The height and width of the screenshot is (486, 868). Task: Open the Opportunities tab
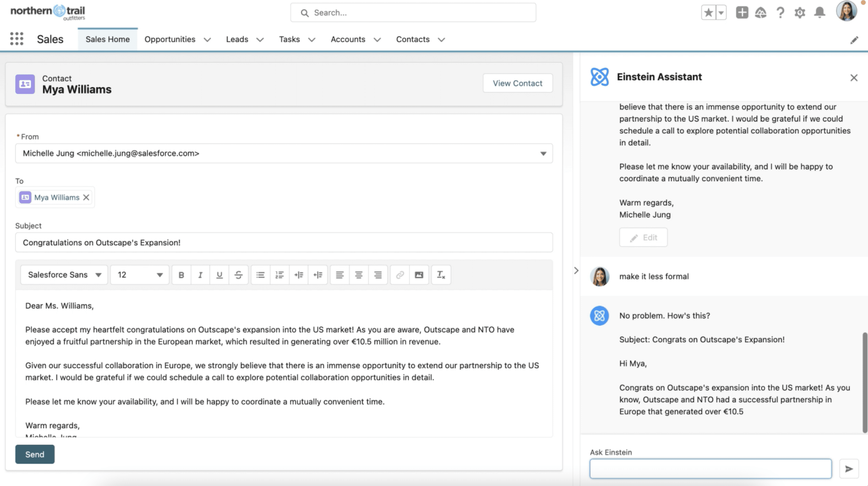(x=170, y=39)
